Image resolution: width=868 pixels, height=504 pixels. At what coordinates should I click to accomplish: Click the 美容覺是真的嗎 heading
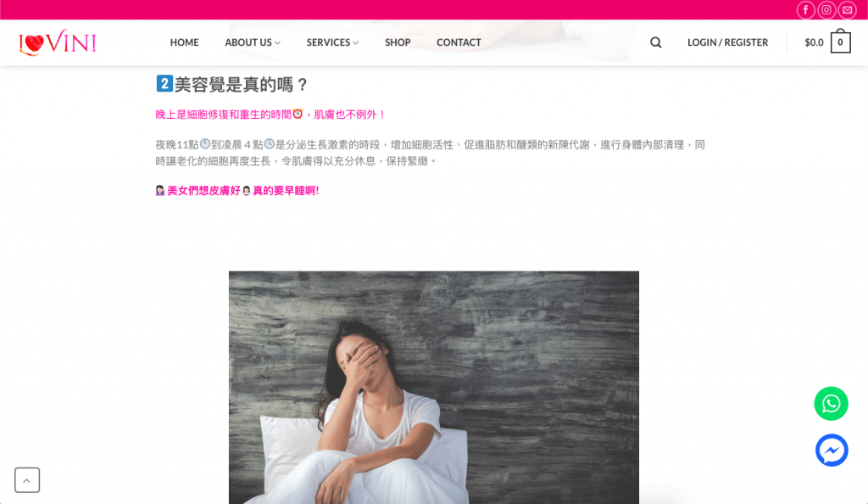pyautogui.click(x=231, y=85)
